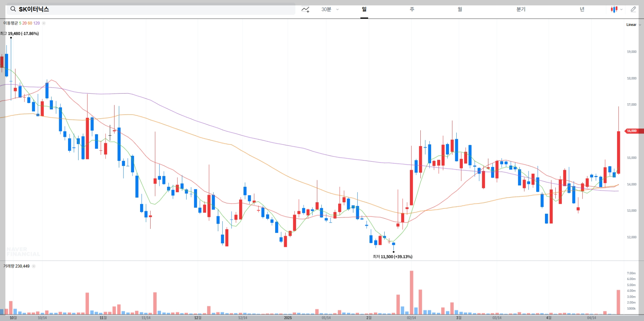Image resolution: width=644 pixels, height=321 pixels.
Task: Click the search magnifier icon
Action: 13,9
